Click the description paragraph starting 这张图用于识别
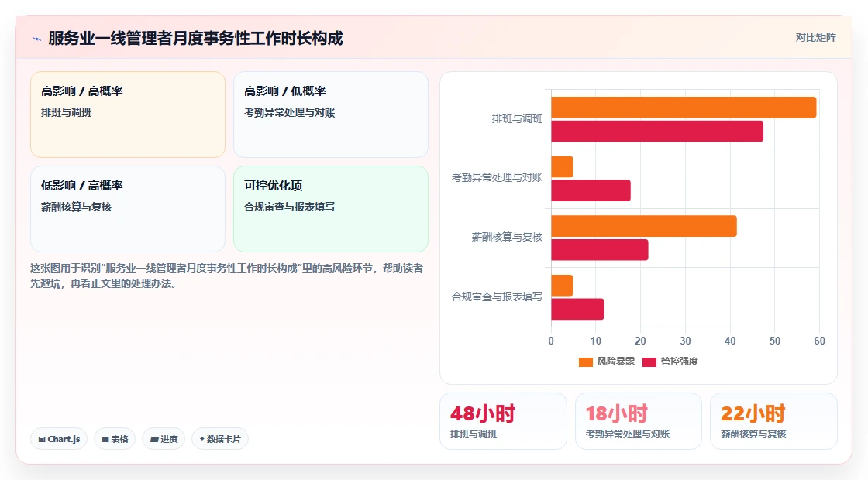Screen dimensions: 868x480 [x=226, y=276]
